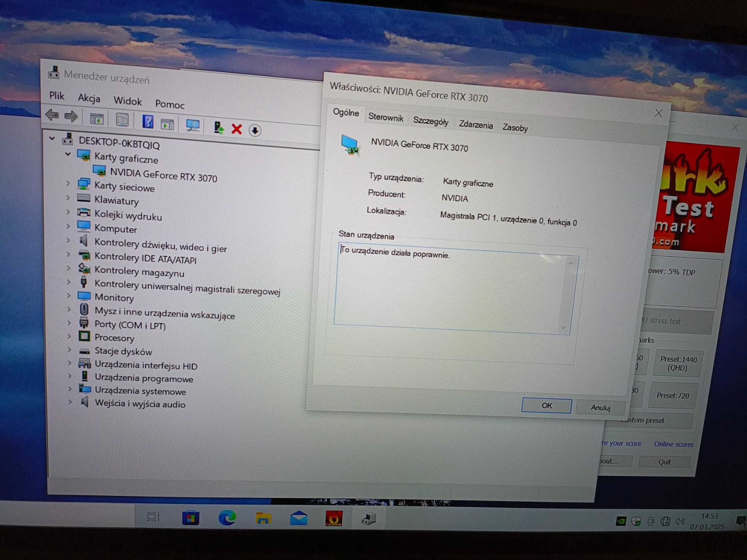Click the Scan for hardware changes monitor icon
Viewport: 747px width, 560px height.
pyautogui.click(x=193, y=125)
